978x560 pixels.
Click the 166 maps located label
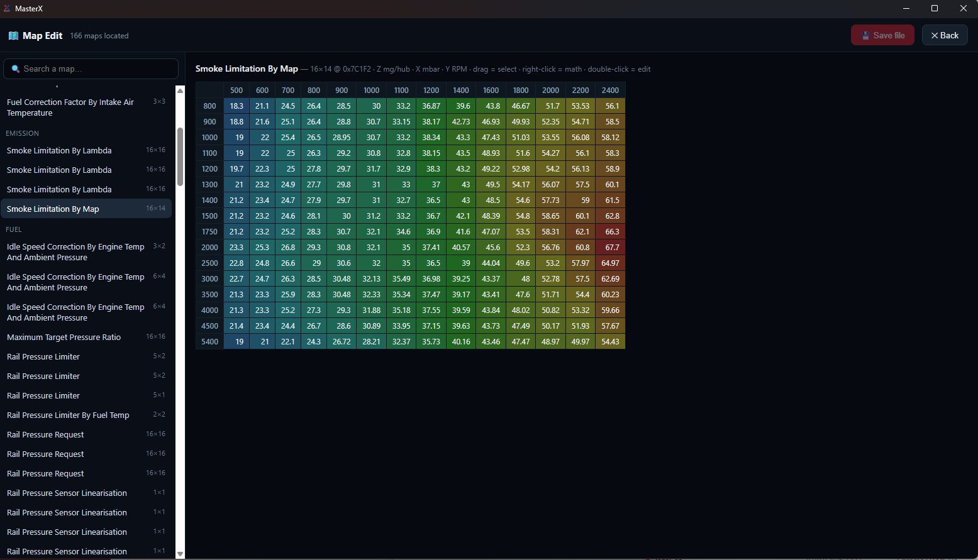pos(99,36)
